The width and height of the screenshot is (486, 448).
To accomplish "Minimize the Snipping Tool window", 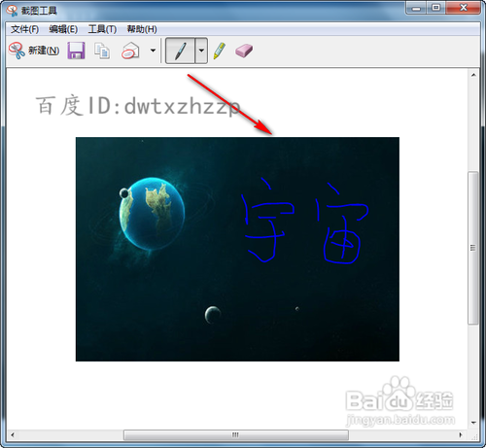I will [416, 8].
